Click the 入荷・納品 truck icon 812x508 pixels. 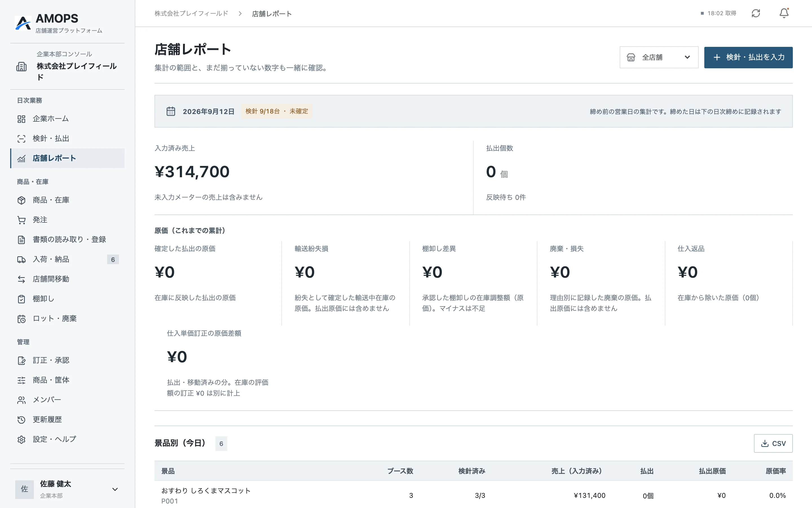pyautogui.click(x=21, y=259)
